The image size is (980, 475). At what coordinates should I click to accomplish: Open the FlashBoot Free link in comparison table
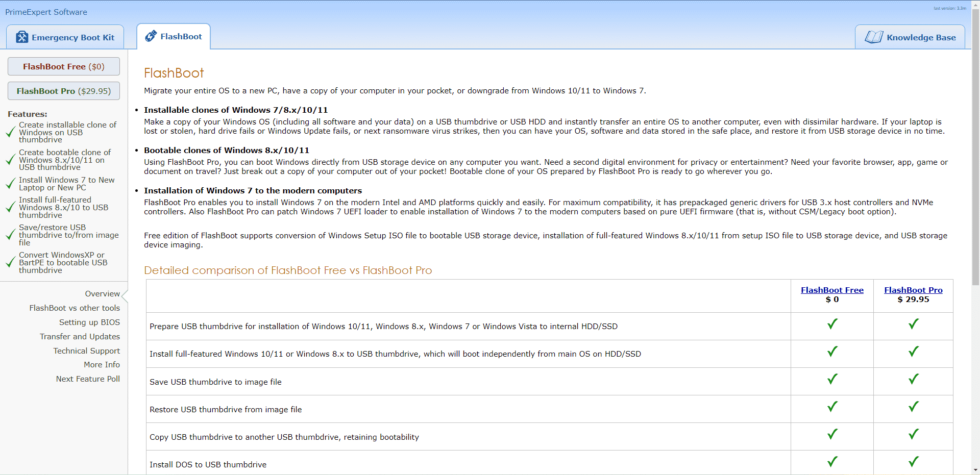pos(832,290)
